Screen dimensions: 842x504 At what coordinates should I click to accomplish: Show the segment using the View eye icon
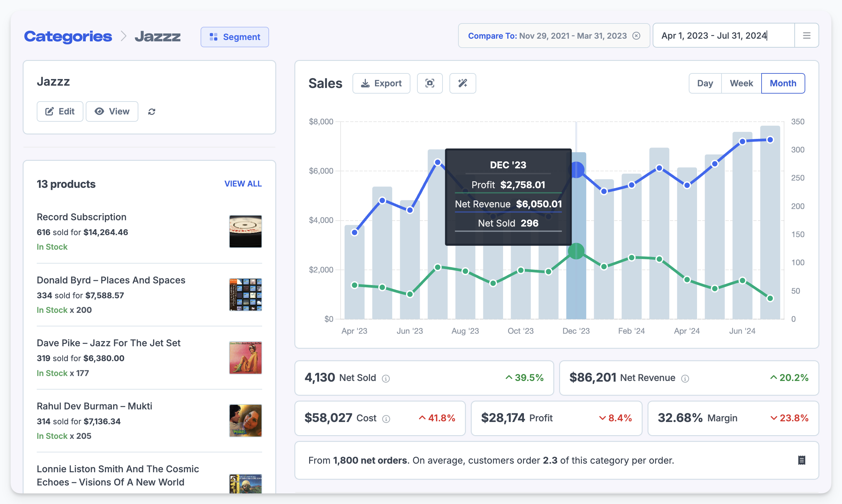(99, 111)
